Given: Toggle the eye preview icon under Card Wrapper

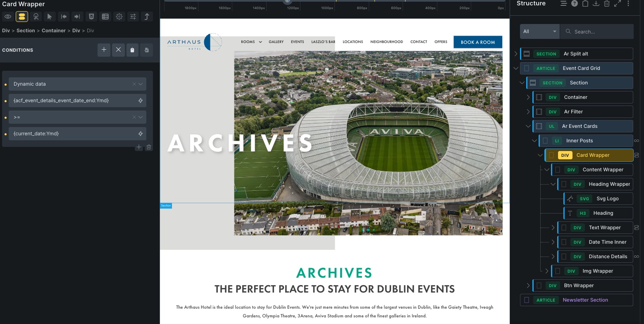Looking at the screenshot, I should [8, 17].
